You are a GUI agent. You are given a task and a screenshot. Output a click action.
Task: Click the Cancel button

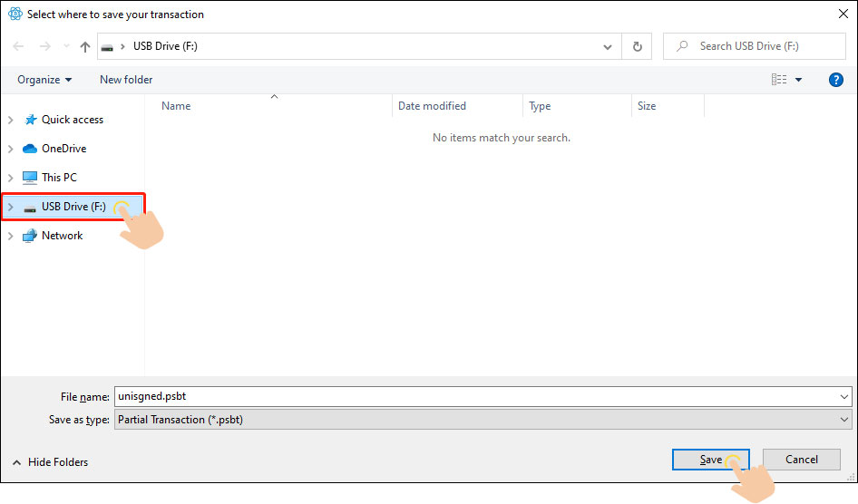[x=801, y=460]
